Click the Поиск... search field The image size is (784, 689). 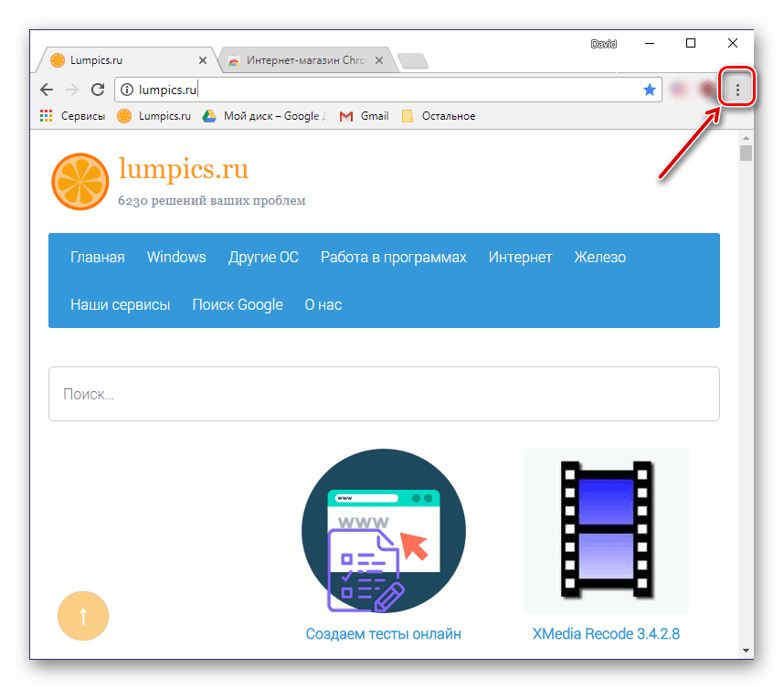[384, 394]
